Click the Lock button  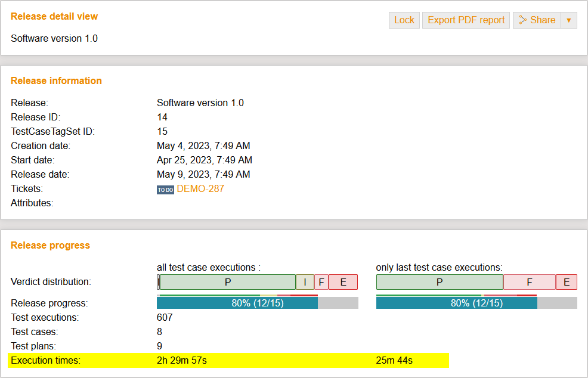404,20
